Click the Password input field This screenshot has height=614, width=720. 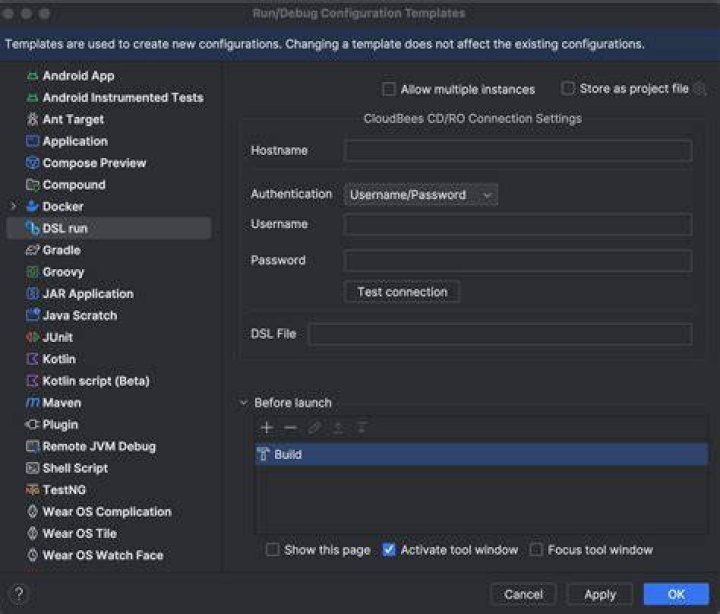point(518,261)
